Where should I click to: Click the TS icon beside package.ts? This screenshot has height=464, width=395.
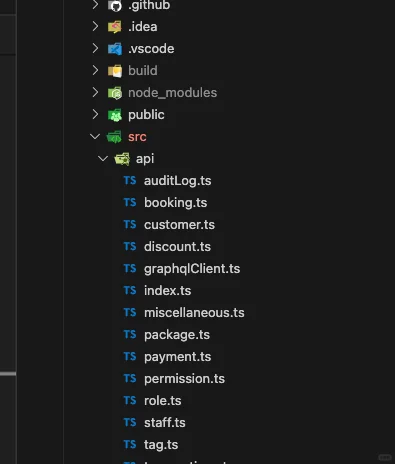click(130, 334)
